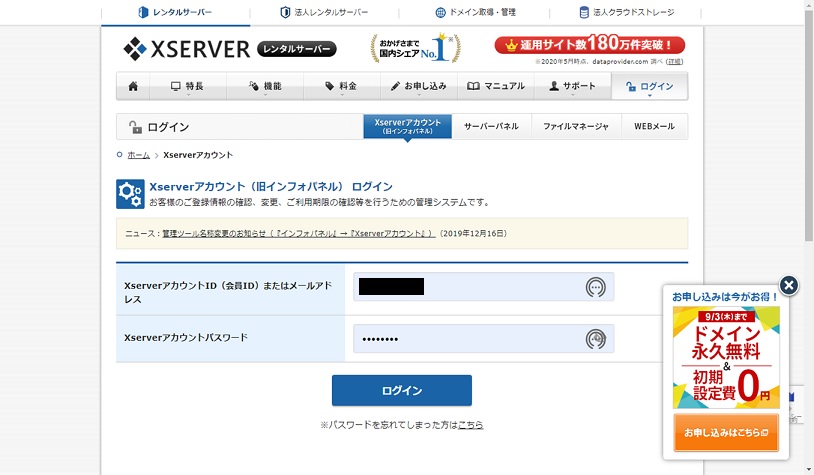Click password manager icon in ID field

(595, 287)
